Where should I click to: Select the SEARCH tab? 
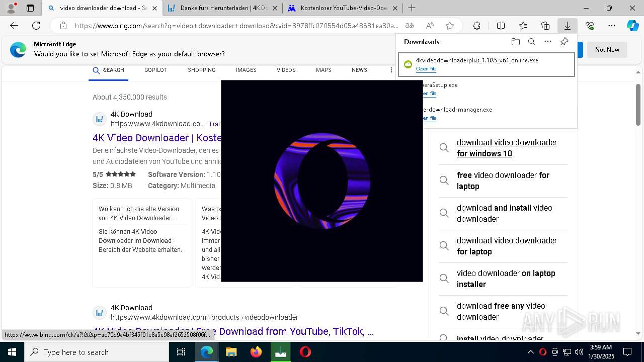pos(108,70)
